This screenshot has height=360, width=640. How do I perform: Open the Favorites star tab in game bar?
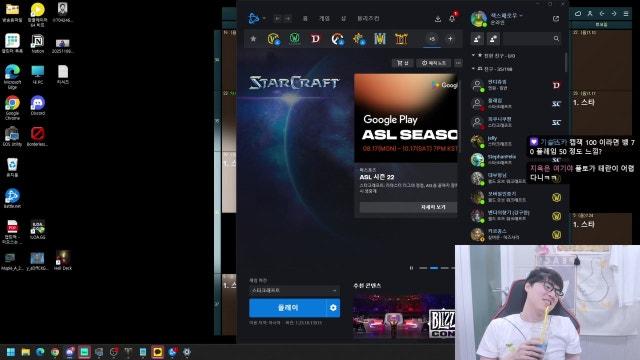(x=253, y=39)
